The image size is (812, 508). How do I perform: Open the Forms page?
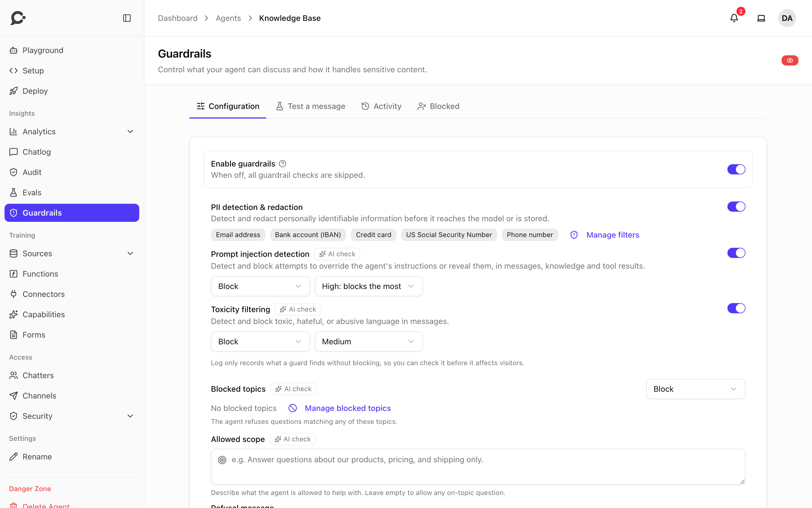coord(72,335)
